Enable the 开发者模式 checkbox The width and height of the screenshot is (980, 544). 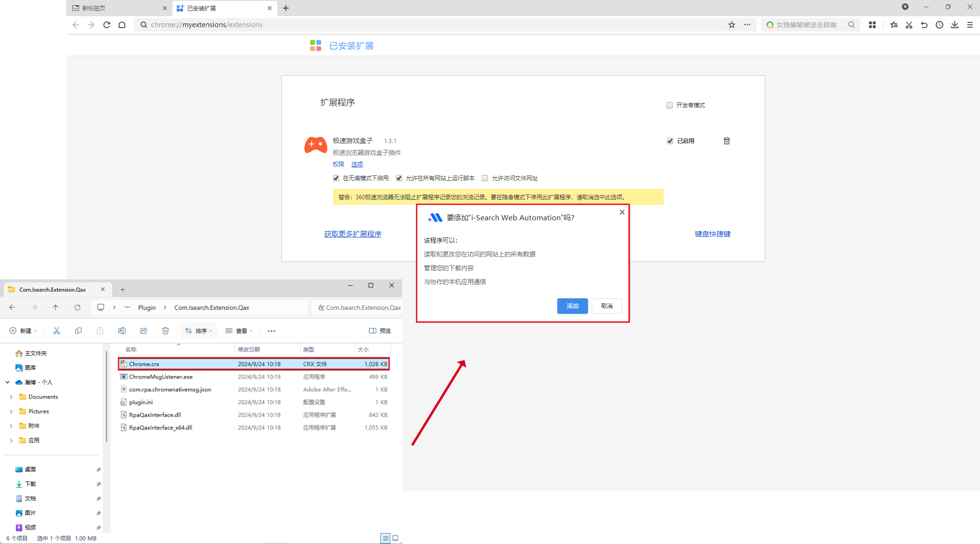pos(669,105)
